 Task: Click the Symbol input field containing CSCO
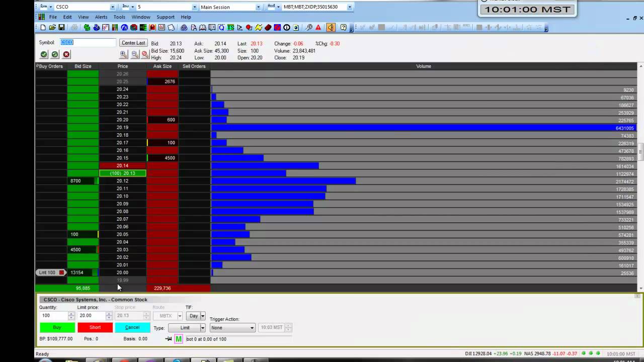click(88, 43)
